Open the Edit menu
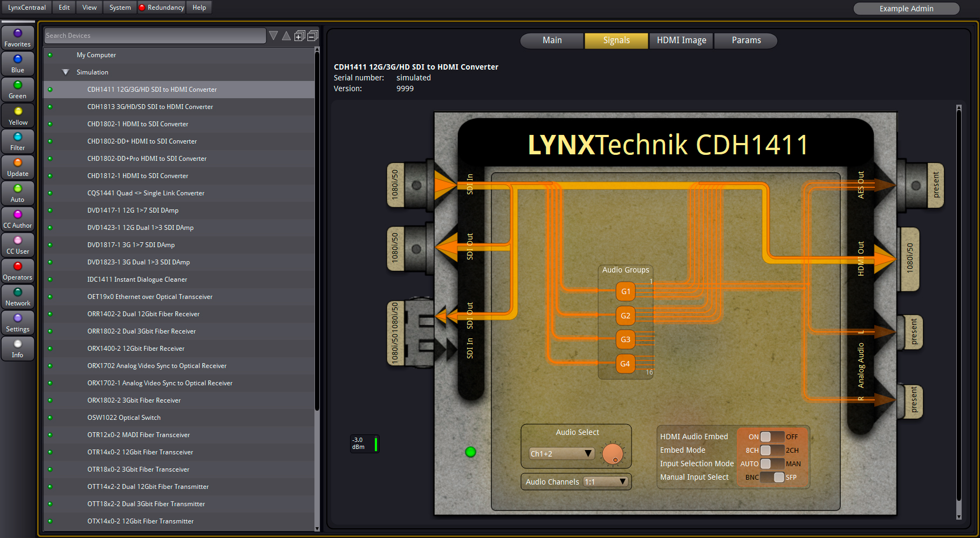The image size is (980, 538). tap(64, 8)
